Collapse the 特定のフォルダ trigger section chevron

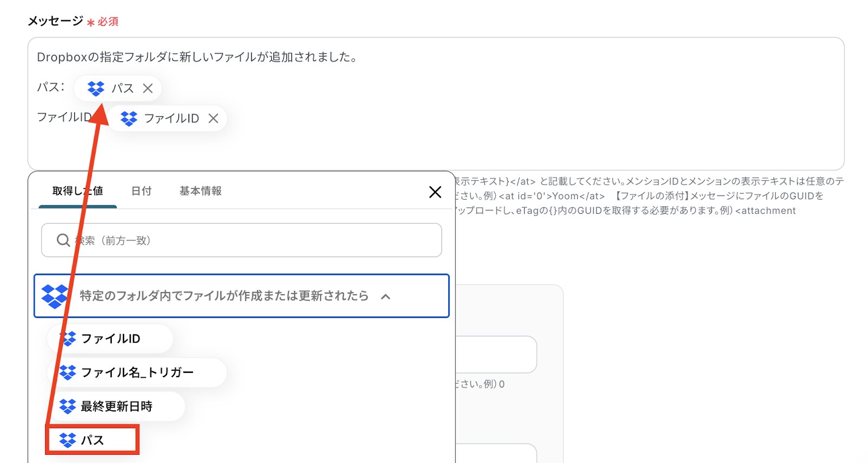[x=386, y=296]
